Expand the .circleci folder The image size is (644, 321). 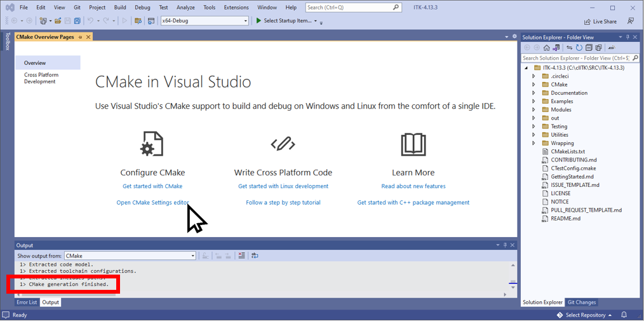pos(533,76)
